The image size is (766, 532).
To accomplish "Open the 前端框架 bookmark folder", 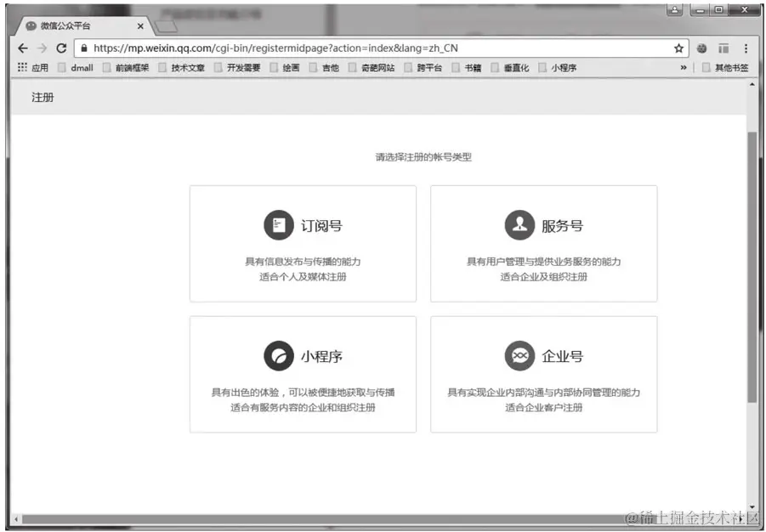I will pyautogui.click(x=120, y=67).
